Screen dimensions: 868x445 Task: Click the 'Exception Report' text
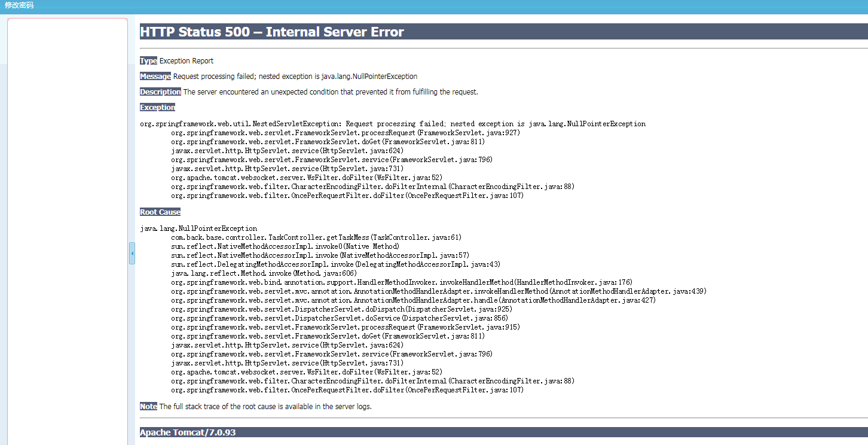[x=187, y=61]
